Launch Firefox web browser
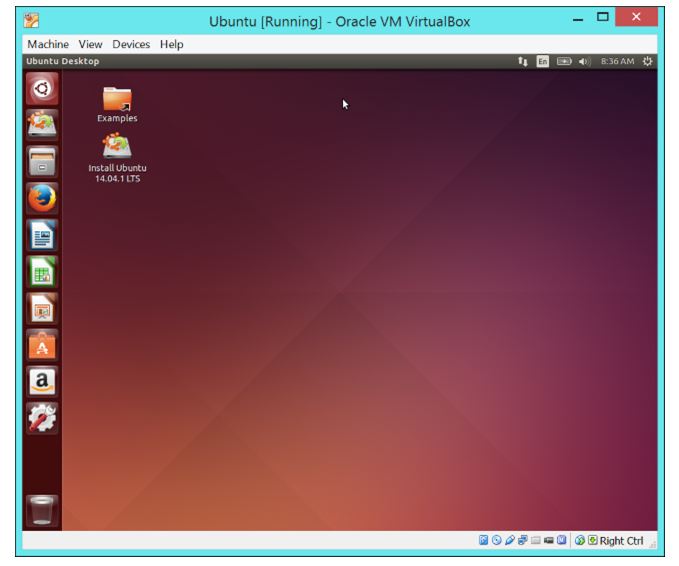 click(x=42, y=199)
